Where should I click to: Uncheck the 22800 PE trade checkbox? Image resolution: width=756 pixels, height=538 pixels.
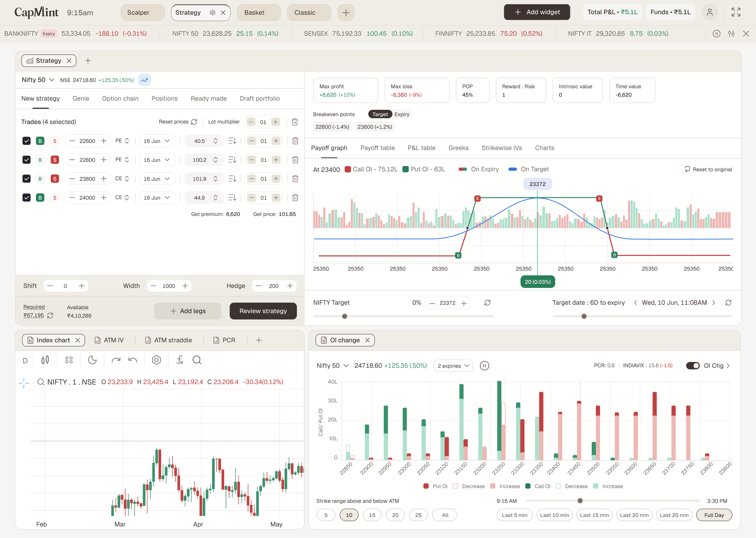[26, 160]
